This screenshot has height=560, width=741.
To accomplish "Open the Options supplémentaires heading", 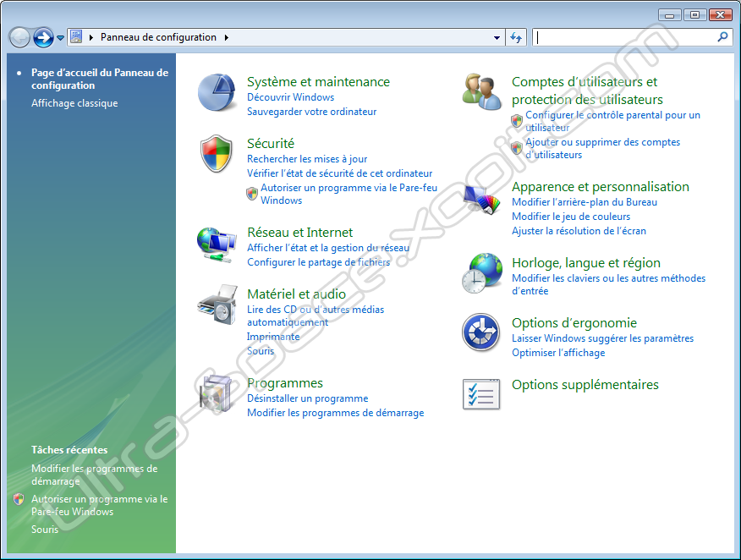I will (x=585, y=385).
